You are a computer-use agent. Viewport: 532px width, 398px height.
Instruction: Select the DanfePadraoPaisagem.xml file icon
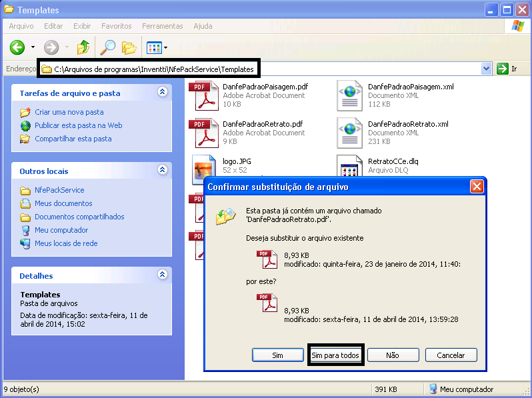click(349, 95)
